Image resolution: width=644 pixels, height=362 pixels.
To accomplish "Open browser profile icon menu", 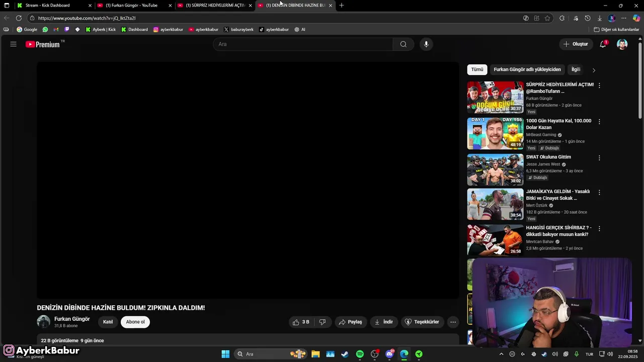I will (612, 18).
